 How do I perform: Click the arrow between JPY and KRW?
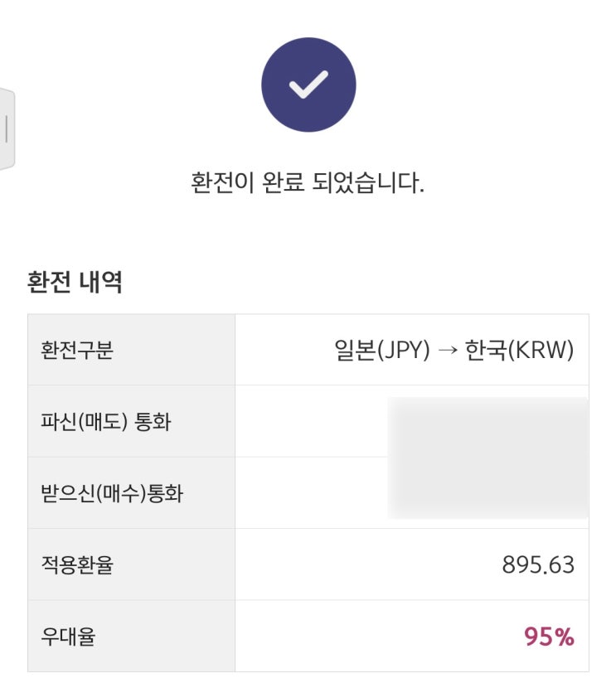(x=448, y=351)
